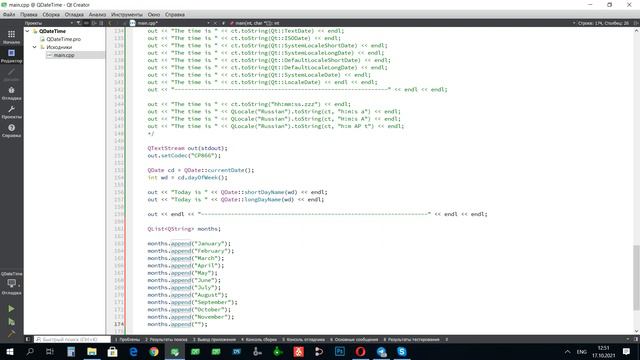Open Opera browser from the taskbar
This screenshot has height=360, width=640.
click(360, 351)
